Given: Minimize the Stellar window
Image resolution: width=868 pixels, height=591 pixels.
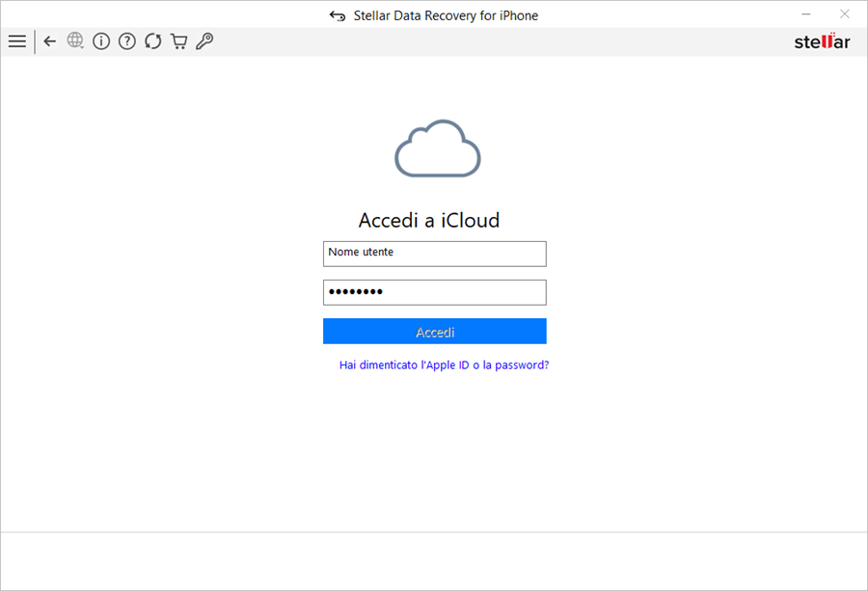Looking at the screenshot, I should point(806,14).
